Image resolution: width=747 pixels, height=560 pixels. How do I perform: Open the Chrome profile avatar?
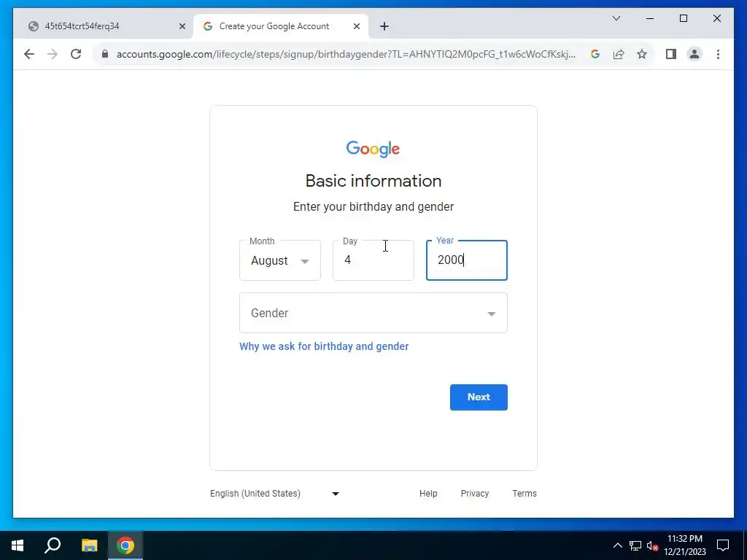click(694, 54)
